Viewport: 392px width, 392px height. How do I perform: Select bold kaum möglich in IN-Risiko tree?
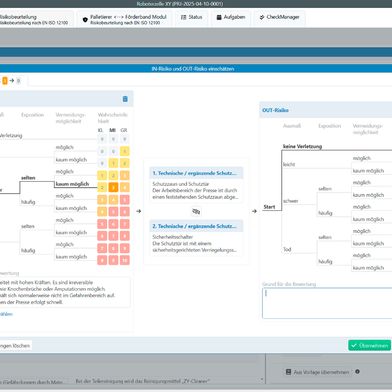(72, 184)
